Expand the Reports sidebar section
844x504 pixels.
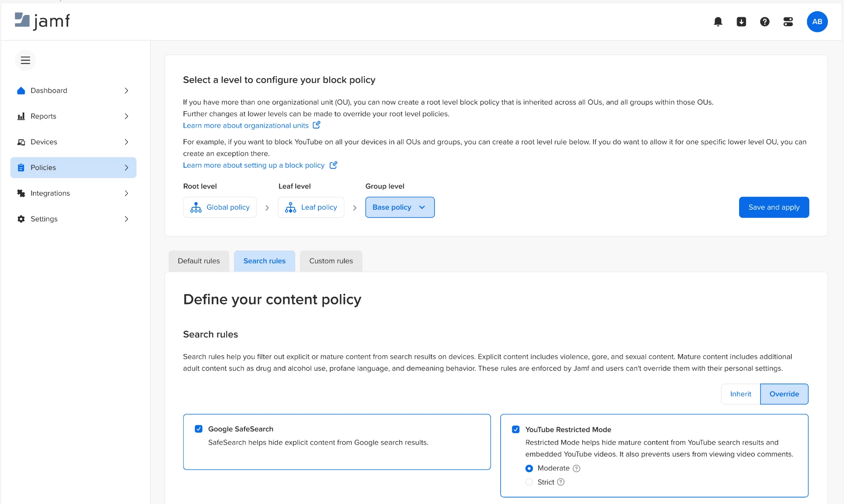tap(73, 116)
